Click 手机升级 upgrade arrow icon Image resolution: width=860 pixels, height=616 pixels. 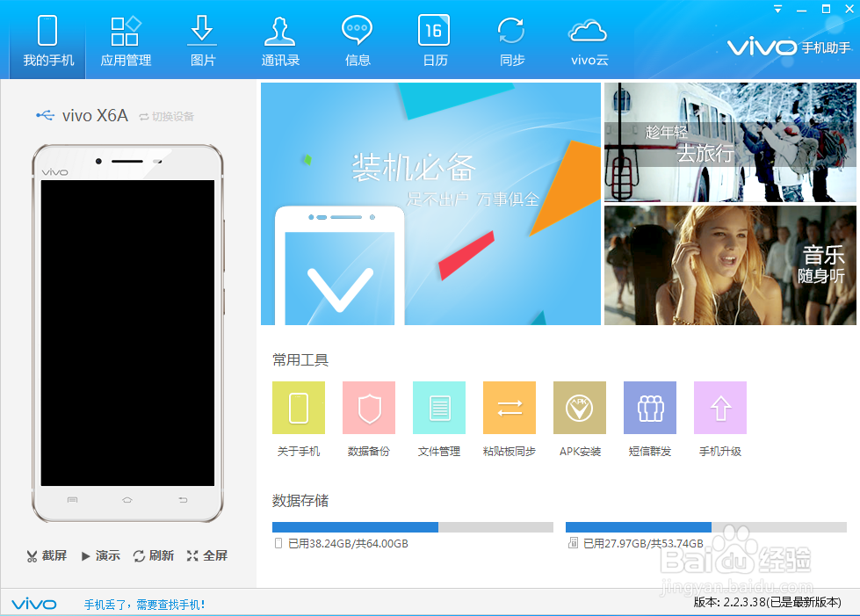pyautogui.click(x=720, y=408)
